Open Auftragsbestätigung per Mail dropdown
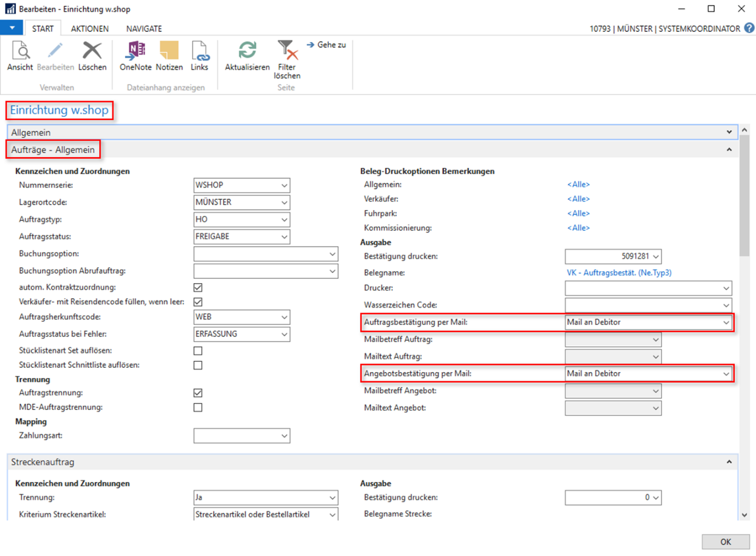This screenshot has width=756, height=556. (x=726, y=322)
